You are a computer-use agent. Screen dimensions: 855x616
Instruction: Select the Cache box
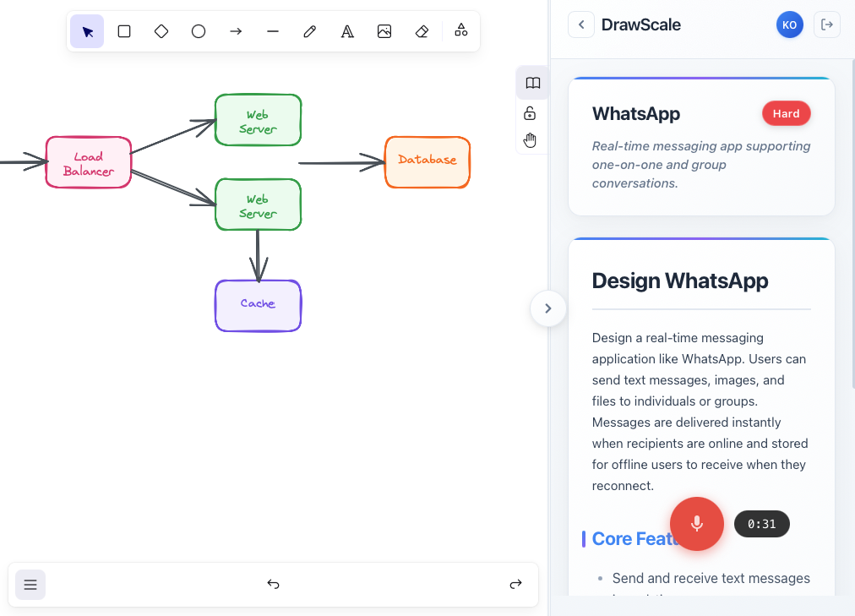(258, 306)
